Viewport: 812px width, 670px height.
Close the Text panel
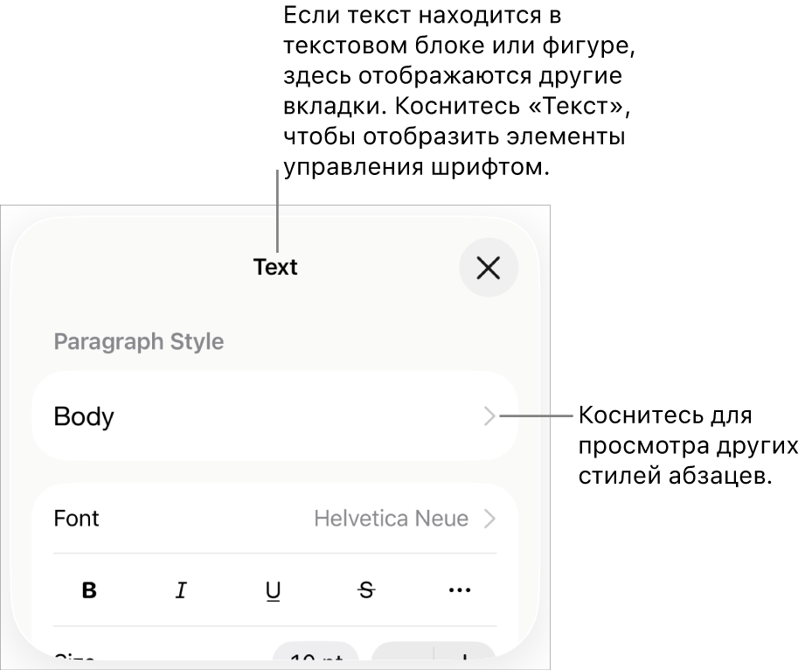click(488, 268)
